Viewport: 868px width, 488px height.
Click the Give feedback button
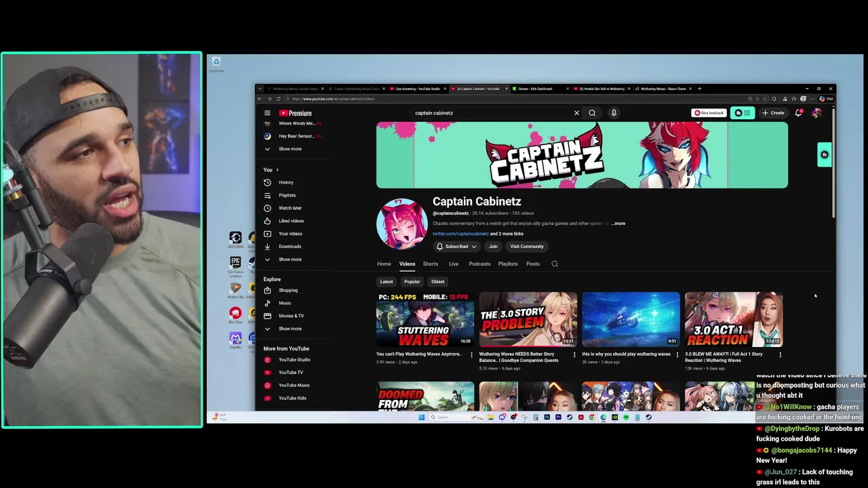(x=709, y=113)
